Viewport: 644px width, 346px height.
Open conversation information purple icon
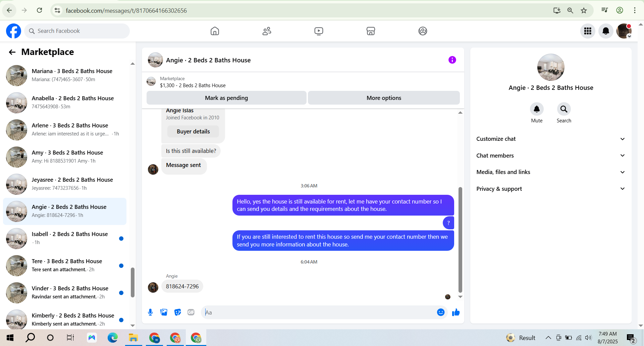pyautogui.click(x=452, y=60)
